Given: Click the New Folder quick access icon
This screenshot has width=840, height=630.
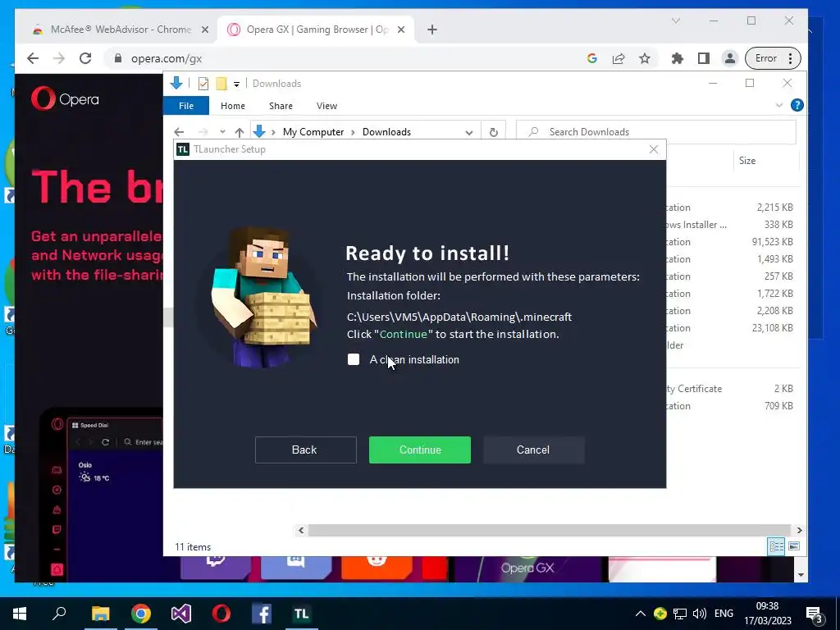Looking at the screenshot, I should (x=221, y=84).
